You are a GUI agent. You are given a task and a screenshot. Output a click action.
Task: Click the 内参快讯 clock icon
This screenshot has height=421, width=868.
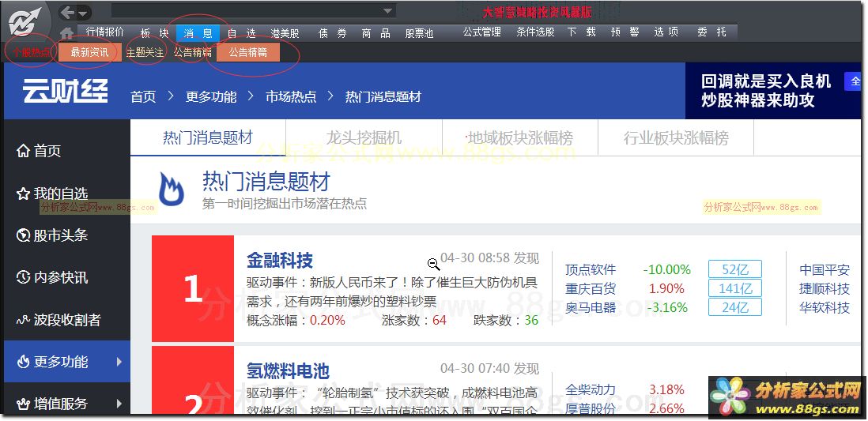coord(23,277)
